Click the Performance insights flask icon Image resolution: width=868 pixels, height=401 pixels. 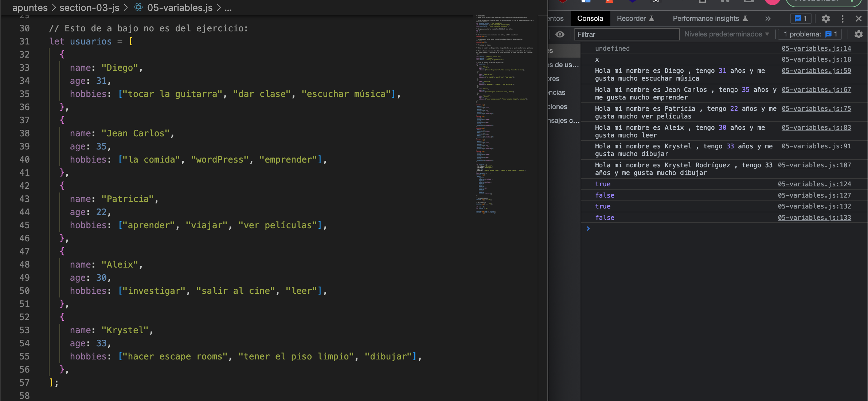tap(745, 19)
